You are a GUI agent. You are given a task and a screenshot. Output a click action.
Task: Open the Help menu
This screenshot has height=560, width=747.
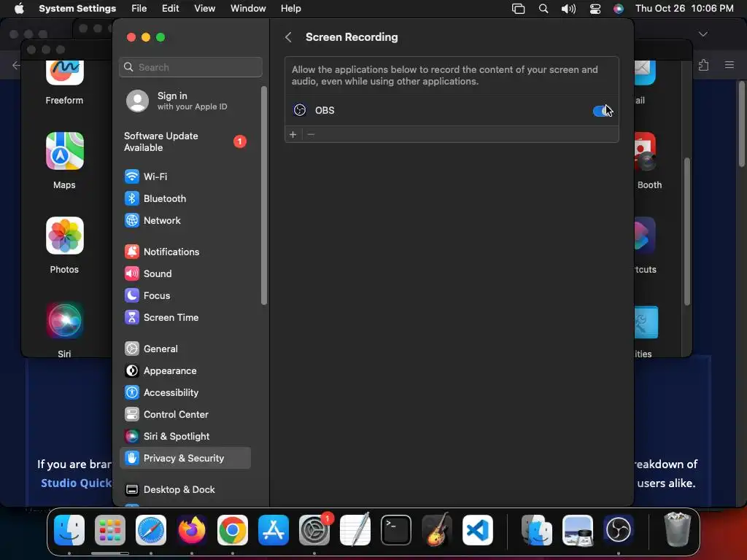[290, 9]
